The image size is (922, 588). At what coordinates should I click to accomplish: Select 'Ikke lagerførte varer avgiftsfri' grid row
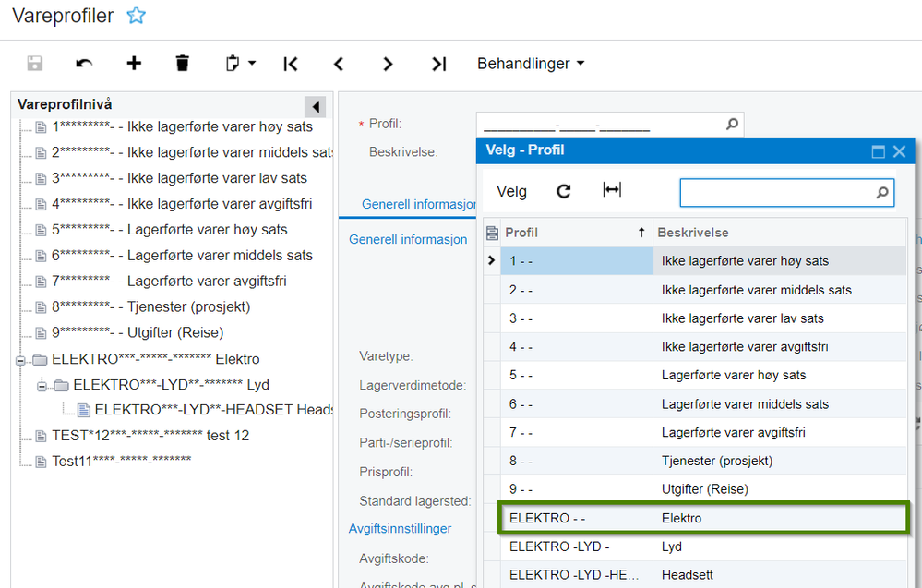point(694,347)
